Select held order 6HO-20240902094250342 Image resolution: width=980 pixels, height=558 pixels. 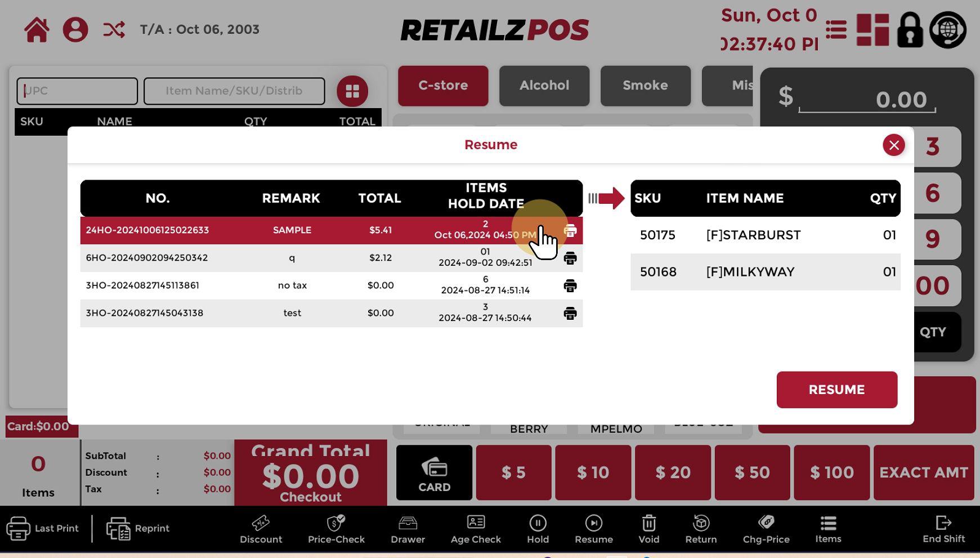[x=147, y=258]
